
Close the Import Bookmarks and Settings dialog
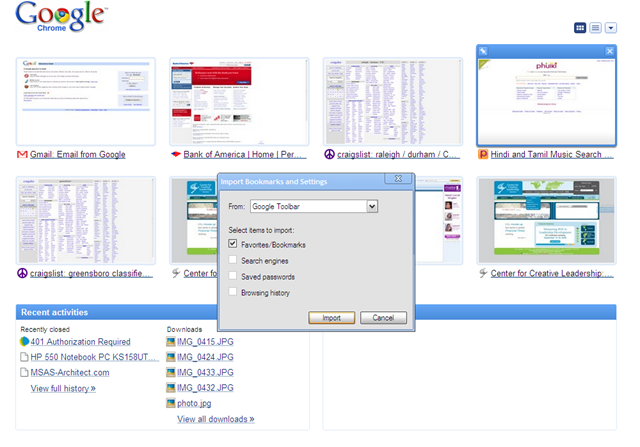coord(398,179)
